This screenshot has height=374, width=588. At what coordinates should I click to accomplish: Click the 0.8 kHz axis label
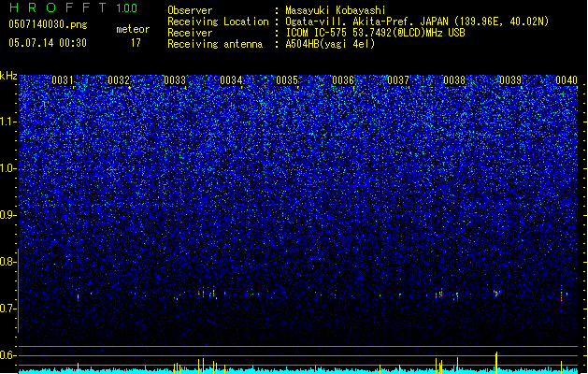tap(8, 262)
